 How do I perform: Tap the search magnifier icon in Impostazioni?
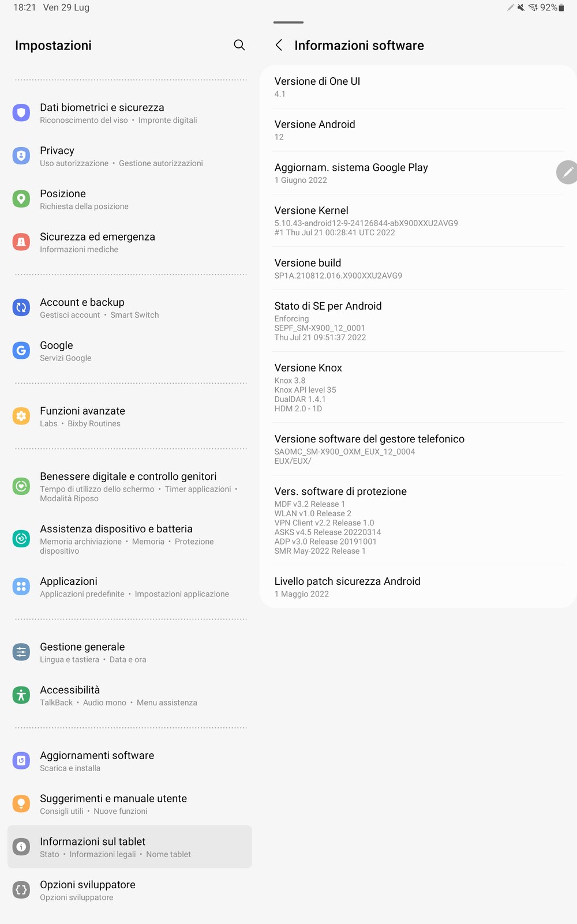(x=239, y=45)
